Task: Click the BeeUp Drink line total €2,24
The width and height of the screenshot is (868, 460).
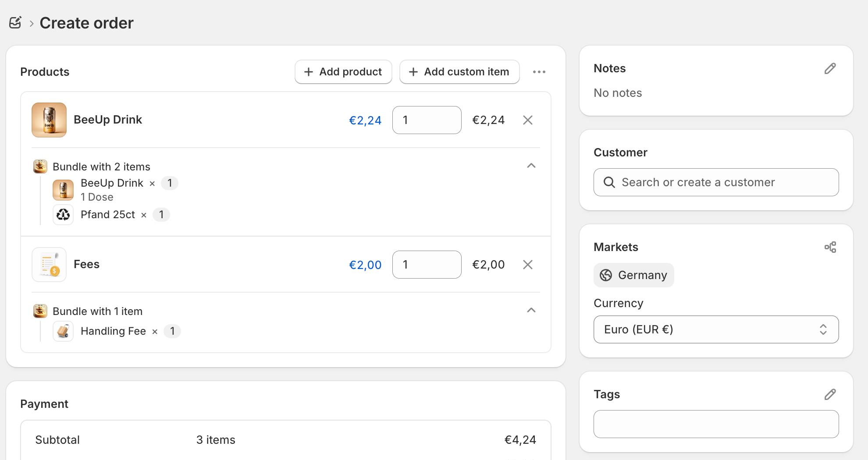Action: [488, 120]
